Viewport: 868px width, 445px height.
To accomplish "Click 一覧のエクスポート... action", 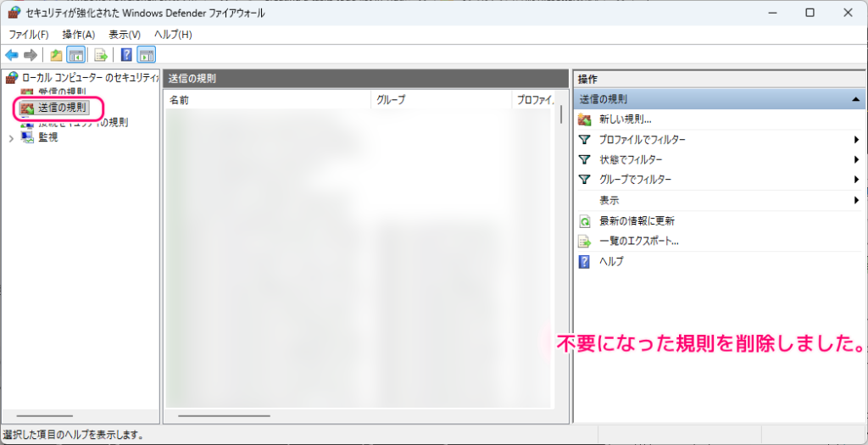I will [x=639, y=242].
